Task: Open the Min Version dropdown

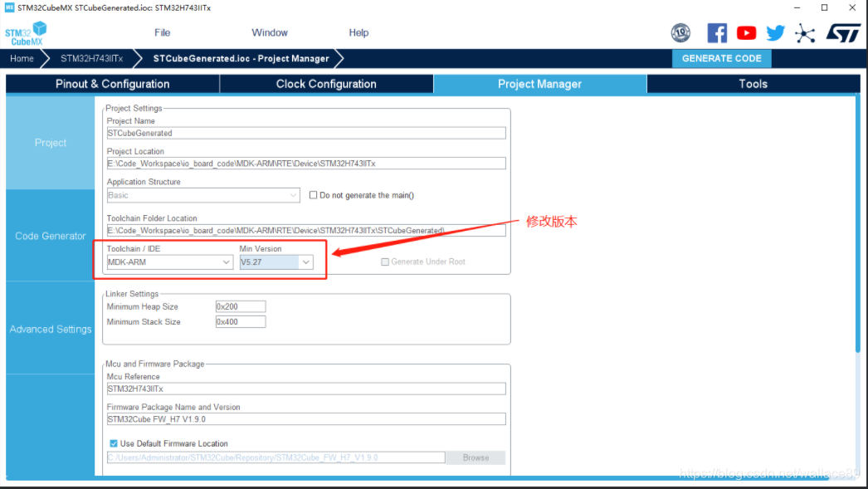Action: [305, 262]
